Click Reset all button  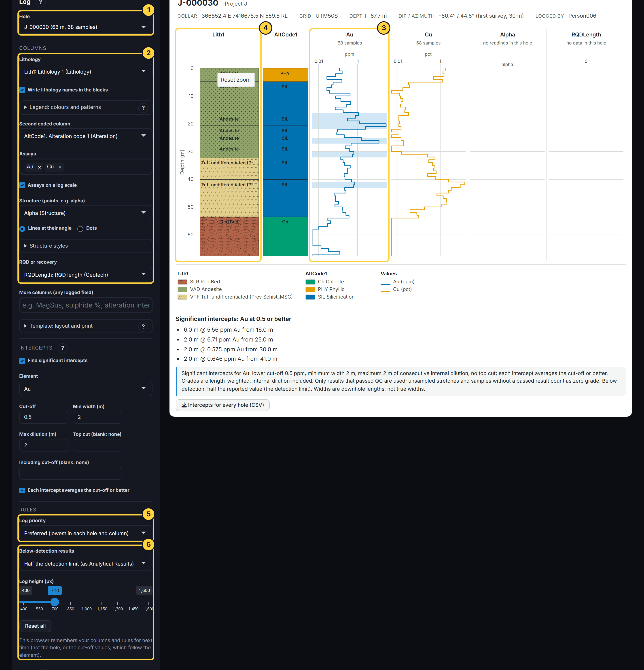(x=35, y=626)
